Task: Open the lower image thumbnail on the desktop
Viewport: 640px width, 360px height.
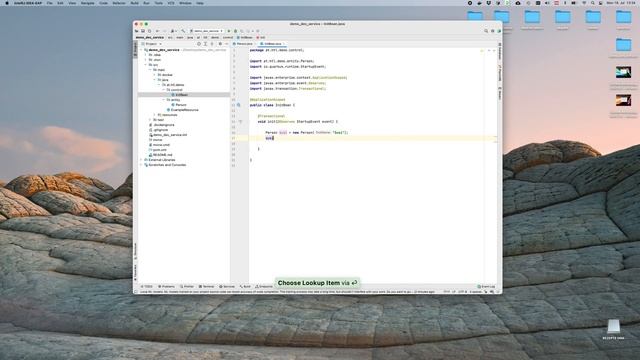Action: click(x=623, y=100)
